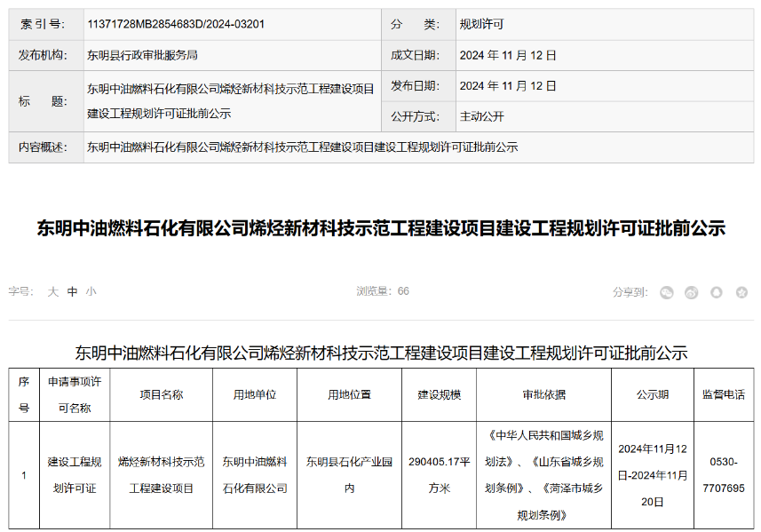Image resolution: width=761 pixels, height=532 pixels.
Task: Click the approval basis laws cell
Action: pos(544,475)
